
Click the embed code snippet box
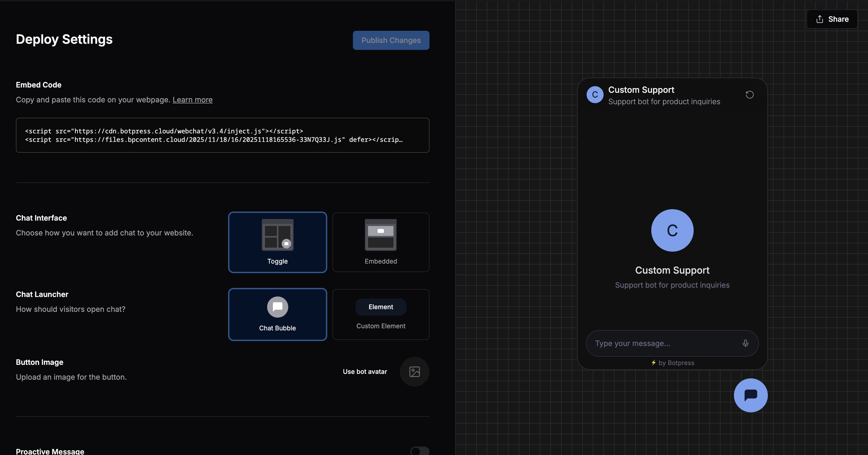(x=222, y=135)
